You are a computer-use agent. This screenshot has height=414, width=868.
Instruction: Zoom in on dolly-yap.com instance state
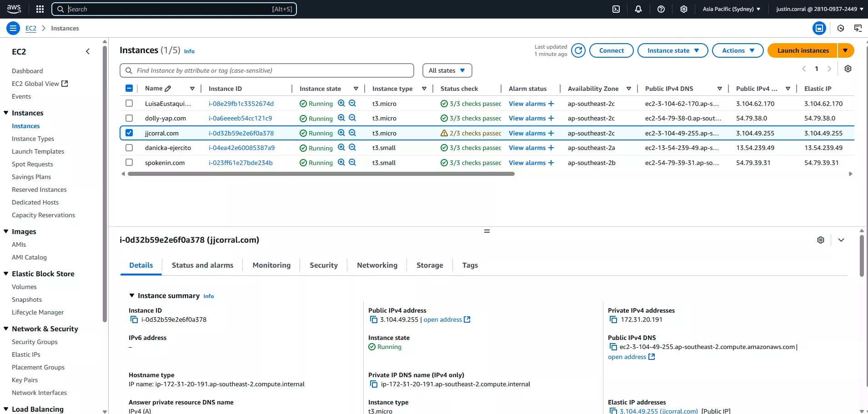pos(341,118)
